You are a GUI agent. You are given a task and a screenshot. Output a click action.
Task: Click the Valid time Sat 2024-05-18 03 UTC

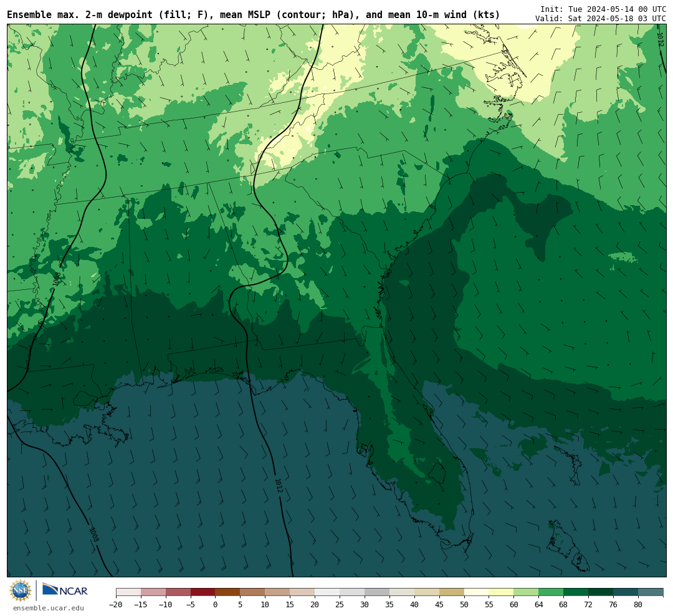pos(601,19)
